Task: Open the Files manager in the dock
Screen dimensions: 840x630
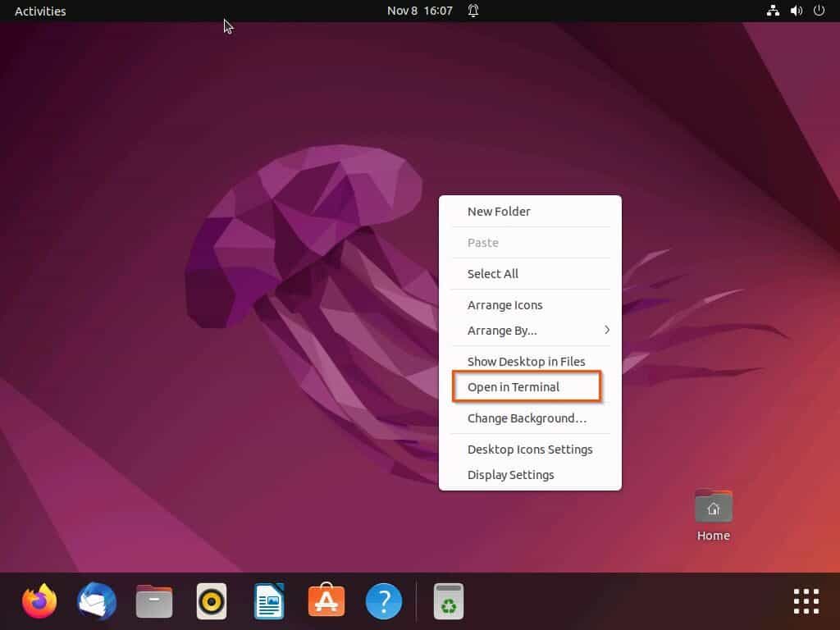Action: coord(154,601)
